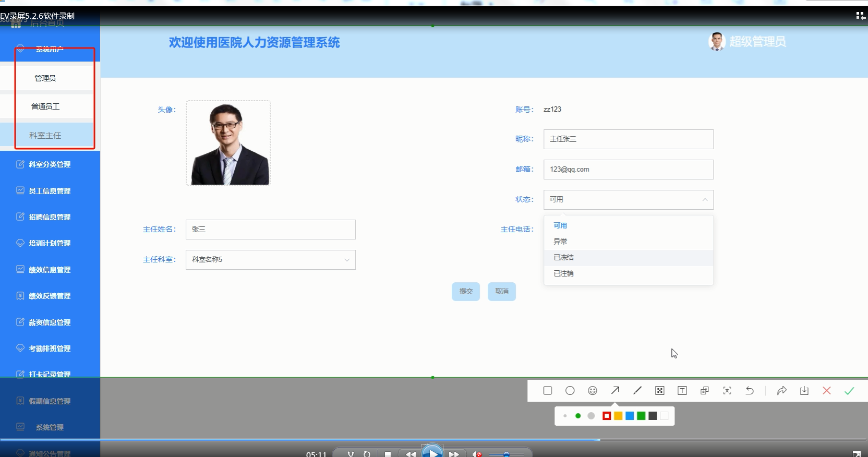868x457 pixels.
Task: Pick the dark gray color swatch
Action: click(x=653, y=416)
